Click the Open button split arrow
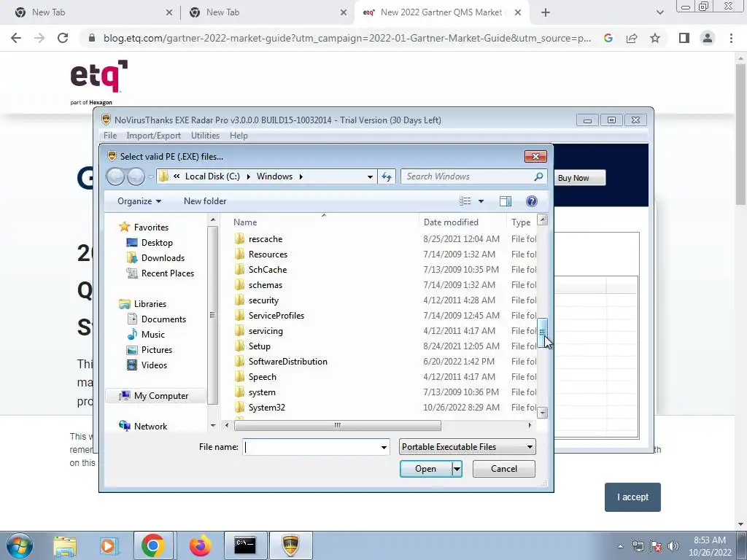 tap(457, 469)
